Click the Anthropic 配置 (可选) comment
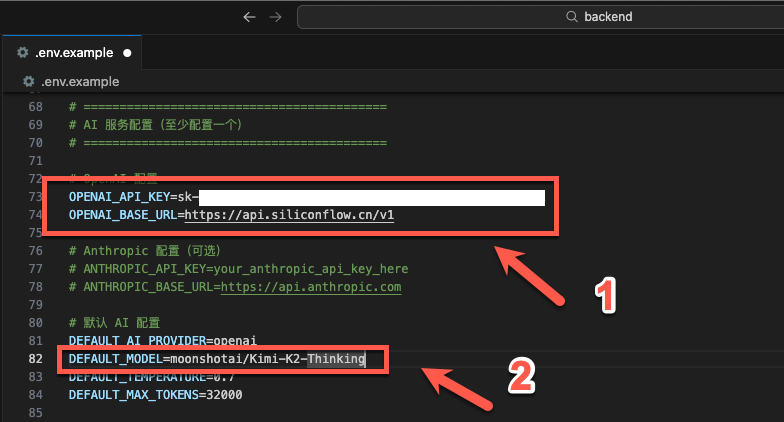The height and width of the screenshot is (422, 784). (x=145, y=251)
